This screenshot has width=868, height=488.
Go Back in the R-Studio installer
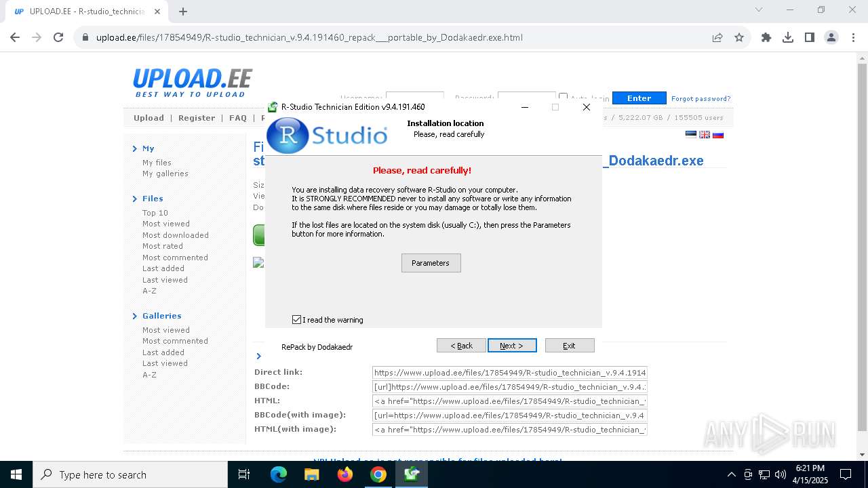[x=461, y=346]
